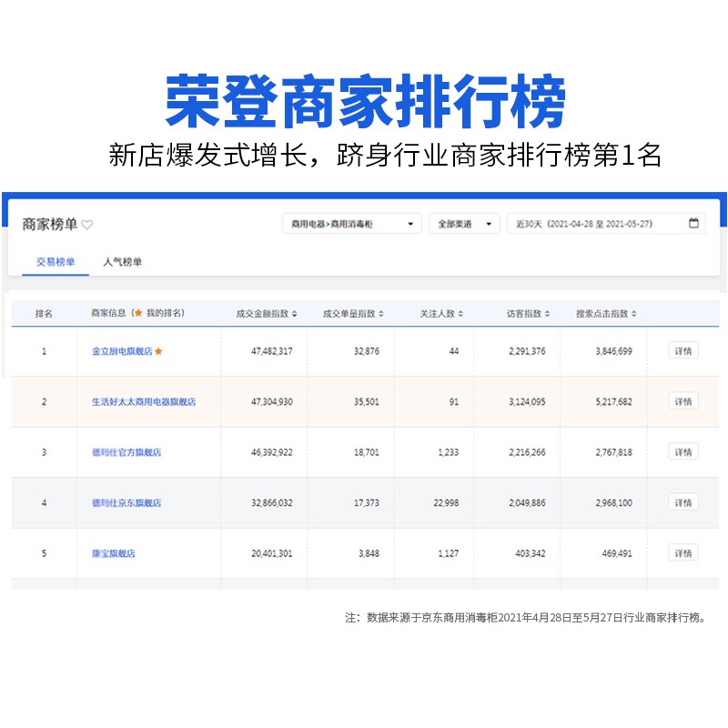This screenshot has width=728, height=728.
Task: Open 详情 for 金立厨电旗舰店 row
Action: [x=683, y=351]
